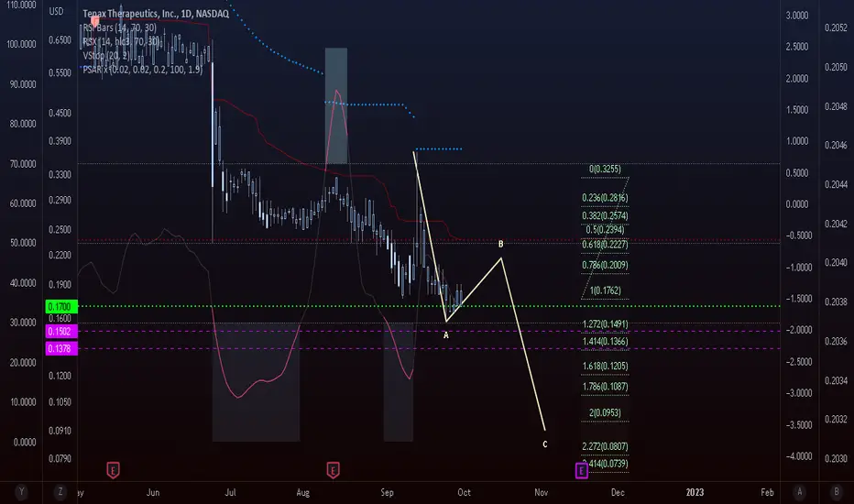Click Fibonacci level 1.786(0.1087)

click(x=605, y=387)
